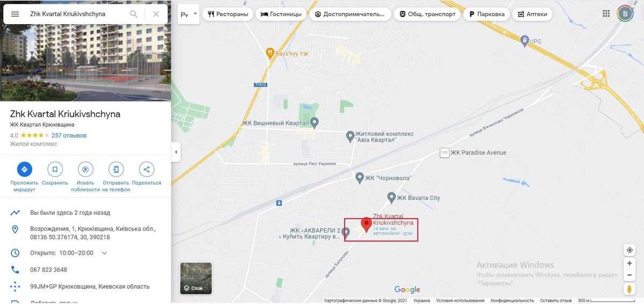Select the Рестораны filter chip

pos(228,14)
